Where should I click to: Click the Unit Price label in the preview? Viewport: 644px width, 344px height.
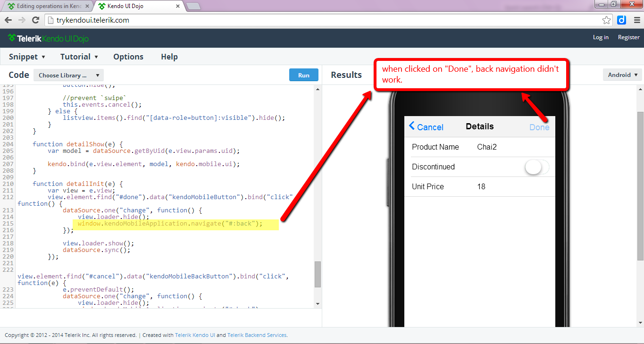coord(428,187)
